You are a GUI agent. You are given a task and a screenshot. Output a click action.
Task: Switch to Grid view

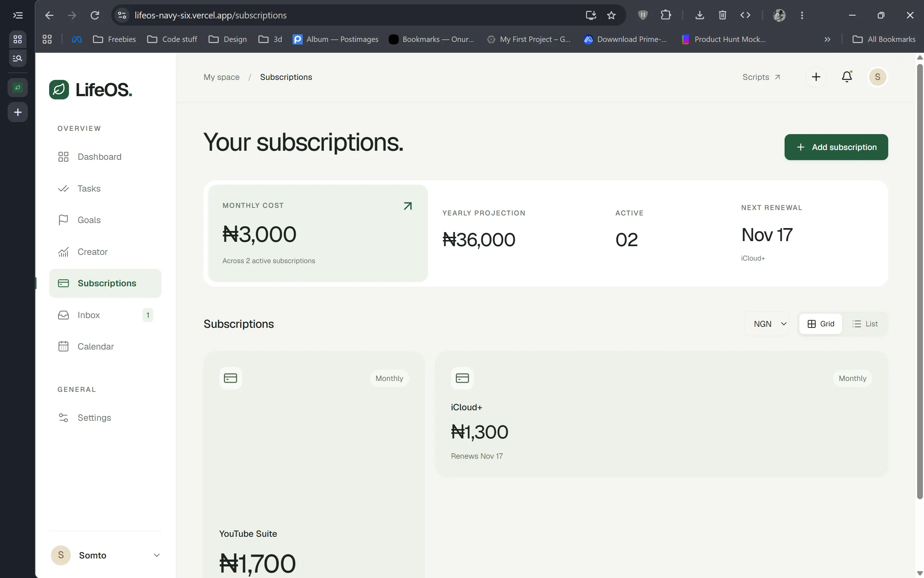820,324
